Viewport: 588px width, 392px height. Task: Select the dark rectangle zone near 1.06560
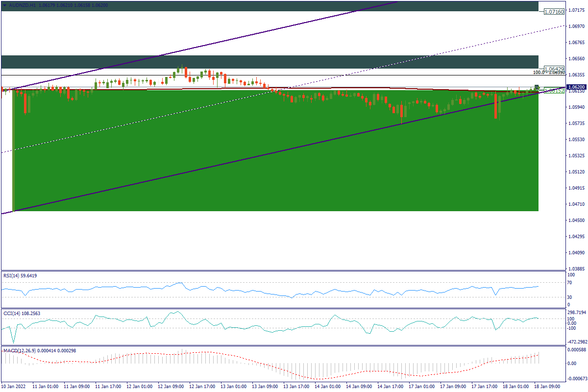pyautogui.click(x=269, y=62)
